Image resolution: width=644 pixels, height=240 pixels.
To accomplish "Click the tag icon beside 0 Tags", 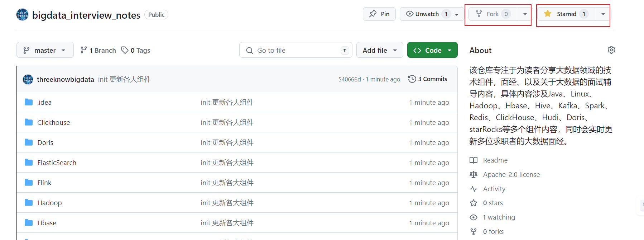I will coord(125,50).
